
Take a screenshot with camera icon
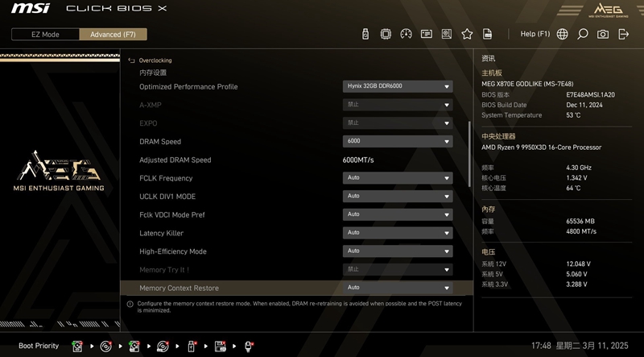603,35
